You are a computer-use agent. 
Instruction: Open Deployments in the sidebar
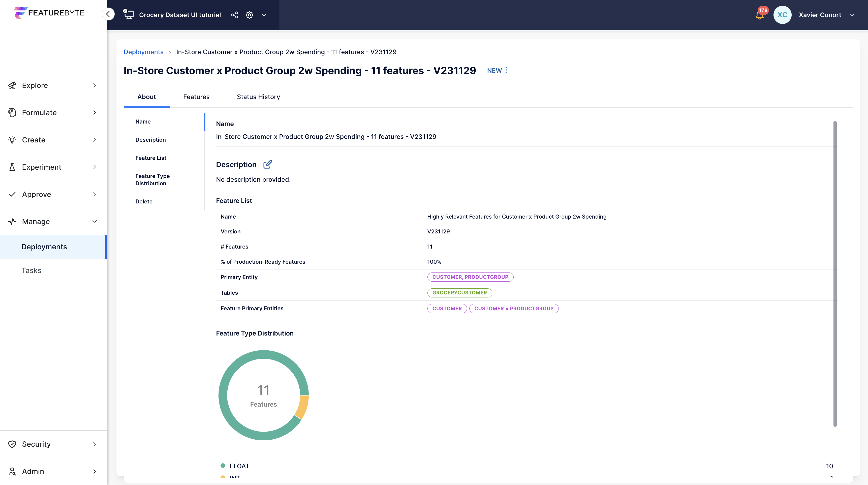coord(53,247)
